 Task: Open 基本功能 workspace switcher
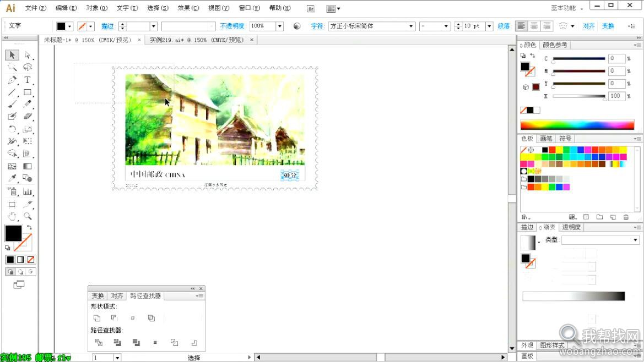(x=566, y=8)
